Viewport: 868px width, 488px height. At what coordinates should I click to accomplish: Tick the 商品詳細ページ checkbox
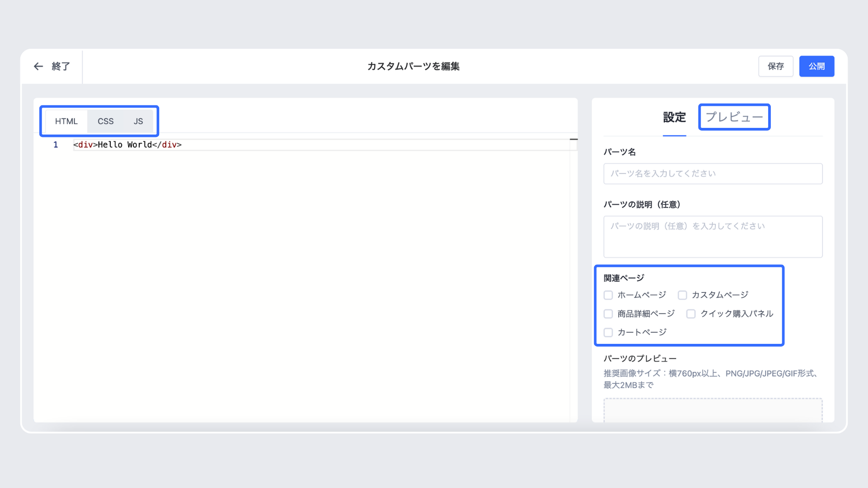click(608, 314)
